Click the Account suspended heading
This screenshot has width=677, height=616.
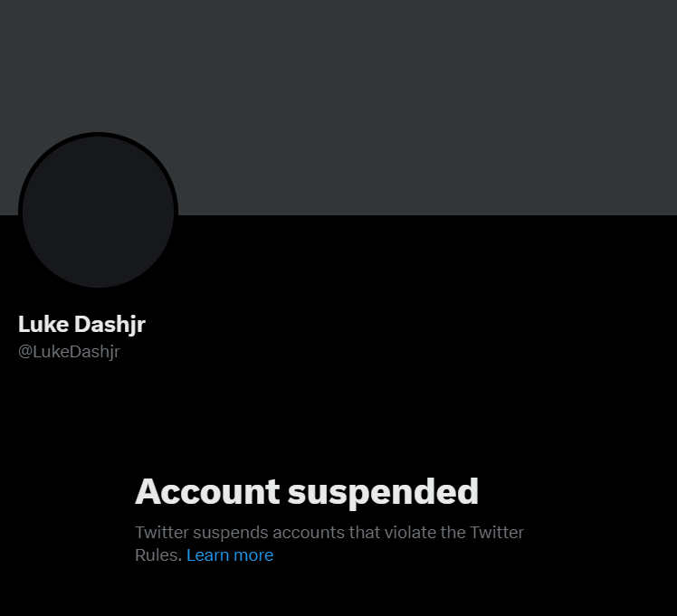tap(307, 491)
